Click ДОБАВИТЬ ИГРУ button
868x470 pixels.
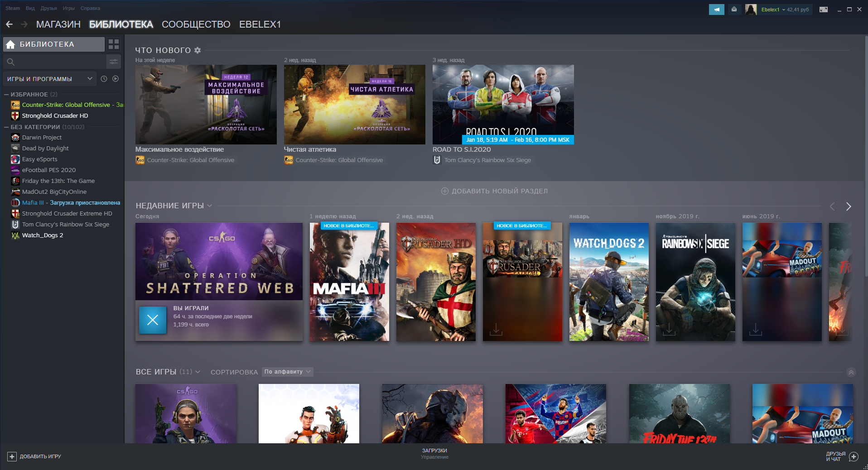[x=34, y=456]
